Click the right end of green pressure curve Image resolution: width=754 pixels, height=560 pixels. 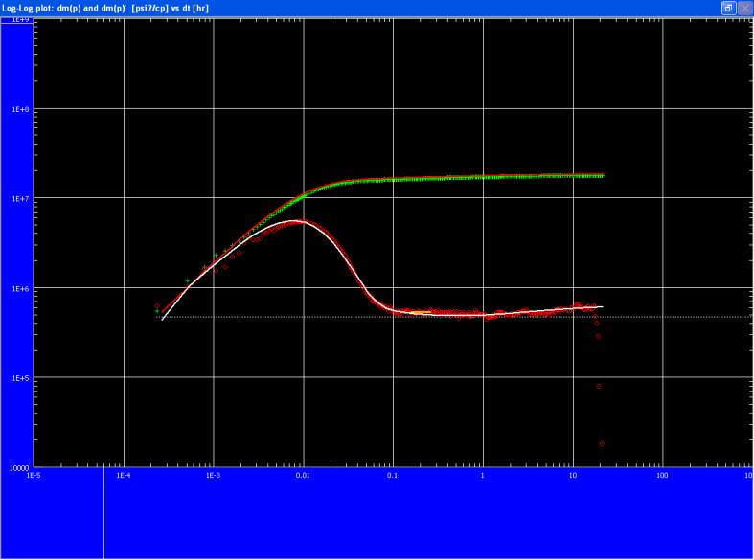(601, 175)
